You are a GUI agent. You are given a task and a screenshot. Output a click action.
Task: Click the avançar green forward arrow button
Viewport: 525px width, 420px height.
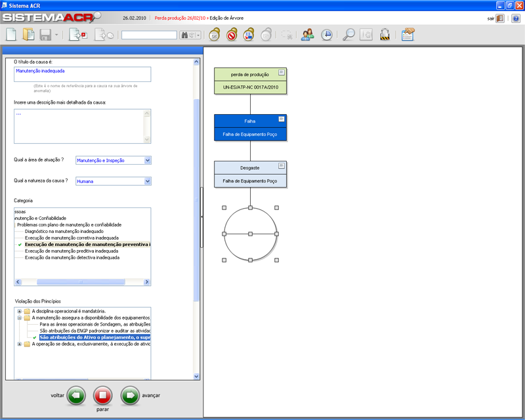click(130, 396)
